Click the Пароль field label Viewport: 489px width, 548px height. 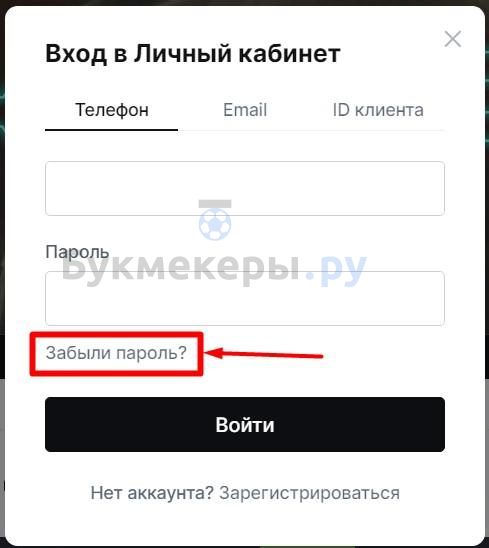tap(77, 252)
